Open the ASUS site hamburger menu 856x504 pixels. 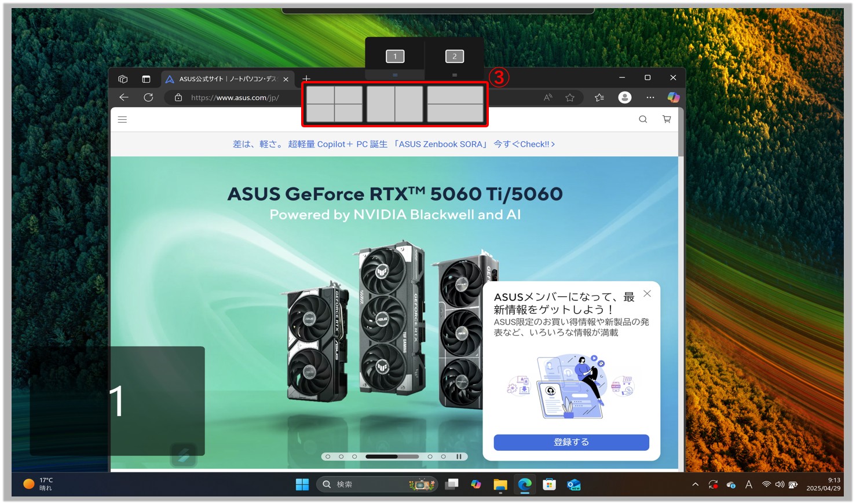[122, 119]
